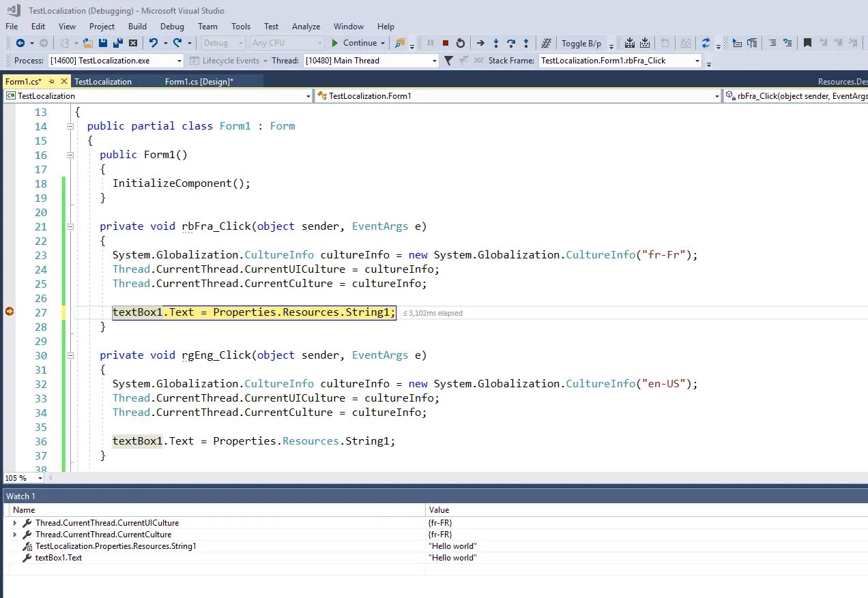Expand CurrentCulture watch entry
This screenshot has width=868, height=598.
click(15, 535)
